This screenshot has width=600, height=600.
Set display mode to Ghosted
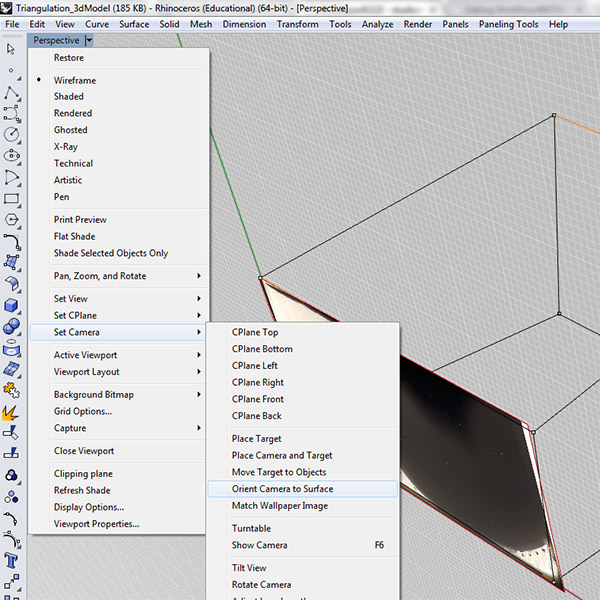pos(70,130)
